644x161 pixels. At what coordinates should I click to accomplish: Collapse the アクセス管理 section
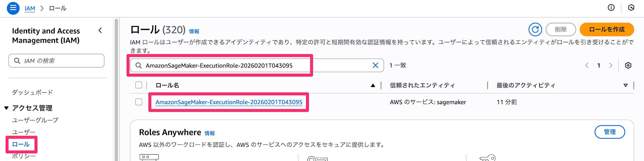(6, 108)
